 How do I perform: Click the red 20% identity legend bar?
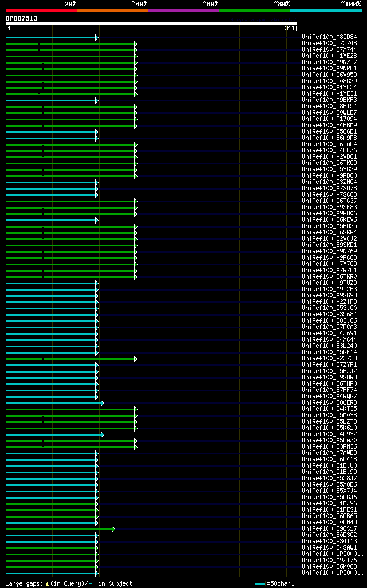click(x=41, y=10)
